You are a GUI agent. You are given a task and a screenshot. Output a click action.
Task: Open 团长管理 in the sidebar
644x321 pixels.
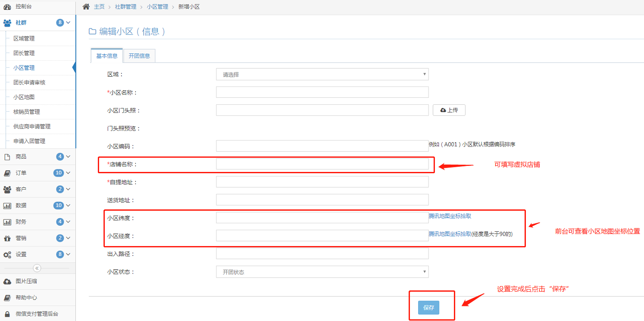(x=24, y=53)
